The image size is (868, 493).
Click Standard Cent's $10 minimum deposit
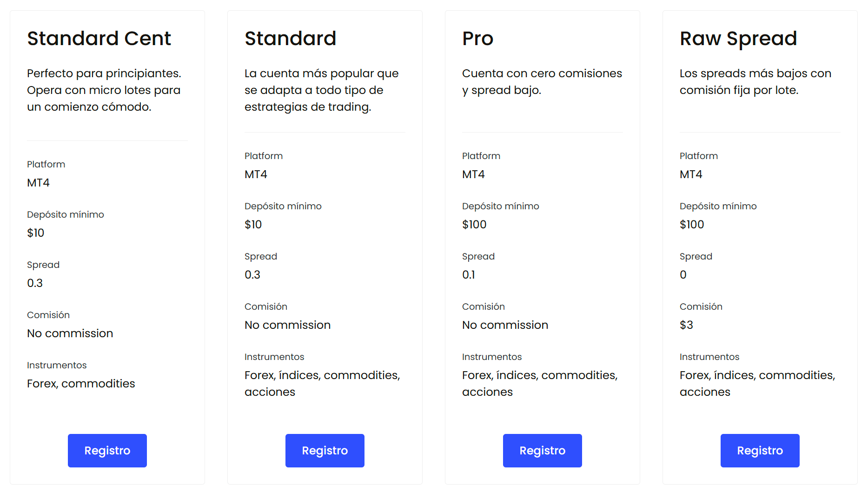coord(35,233)
